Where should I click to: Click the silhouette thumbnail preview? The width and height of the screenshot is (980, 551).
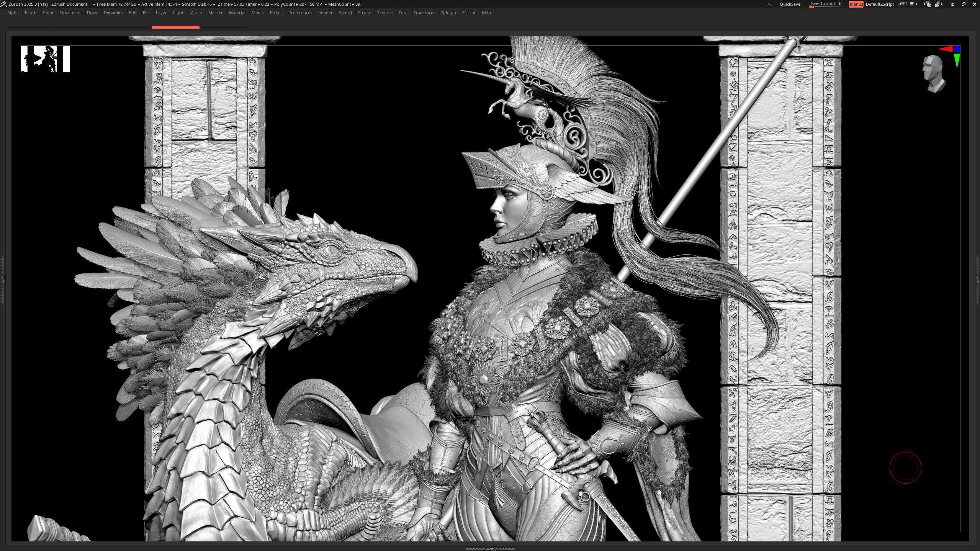pos(45,59)
